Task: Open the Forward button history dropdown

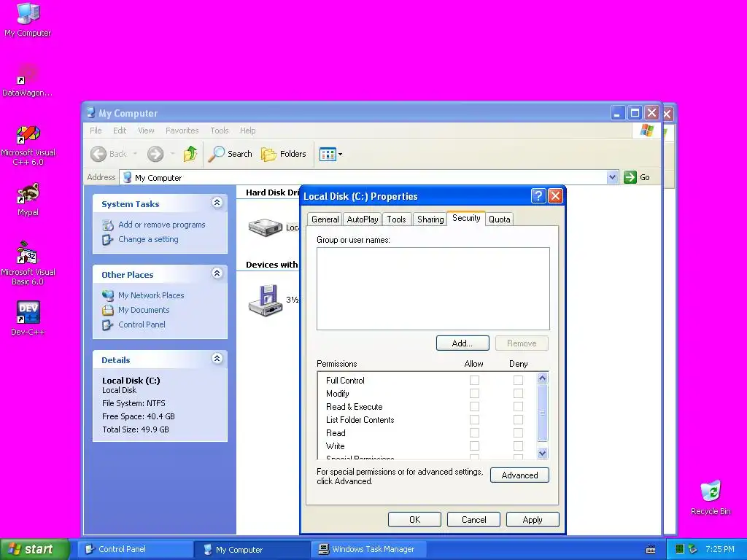Action: (172, 154)
